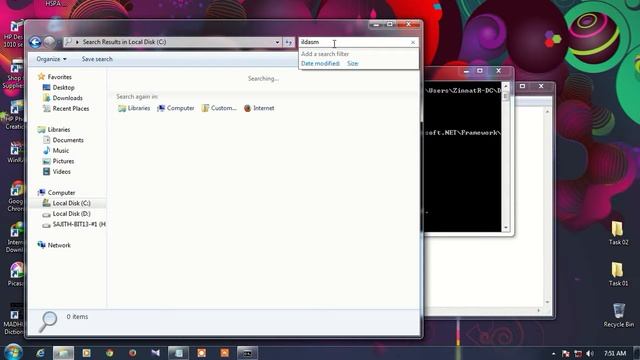This screenshot has height=360, width=640.
Task: Open the Documents library
Action: (68, 140)
